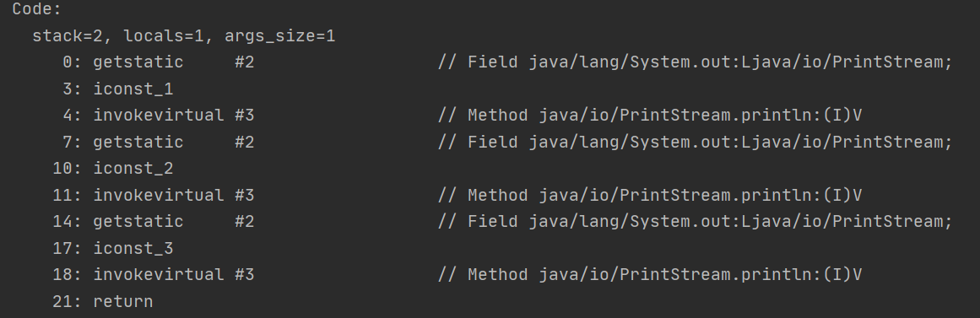
Task: Click invokevirtual at offset 18
Action: point(158,275)
